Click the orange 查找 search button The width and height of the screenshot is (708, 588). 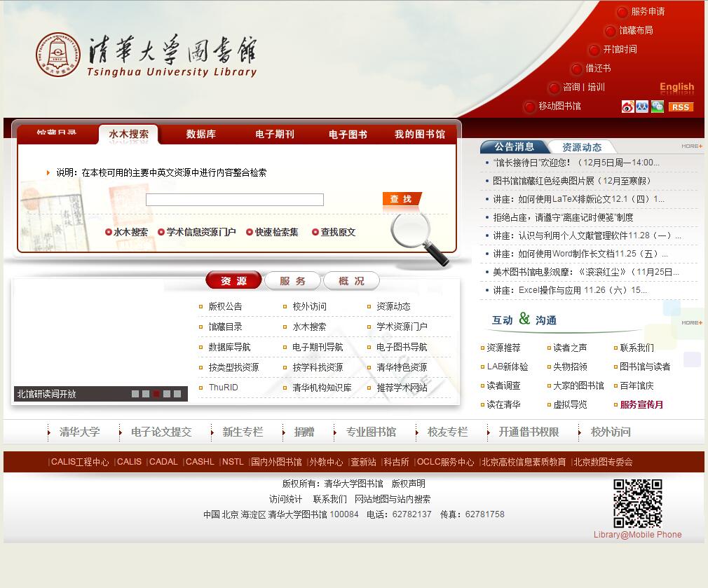402,199
